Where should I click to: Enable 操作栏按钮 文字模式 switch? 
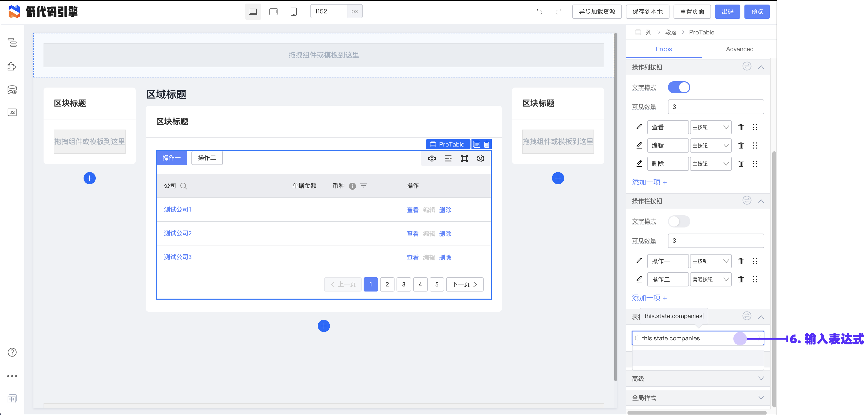point(679,221)
